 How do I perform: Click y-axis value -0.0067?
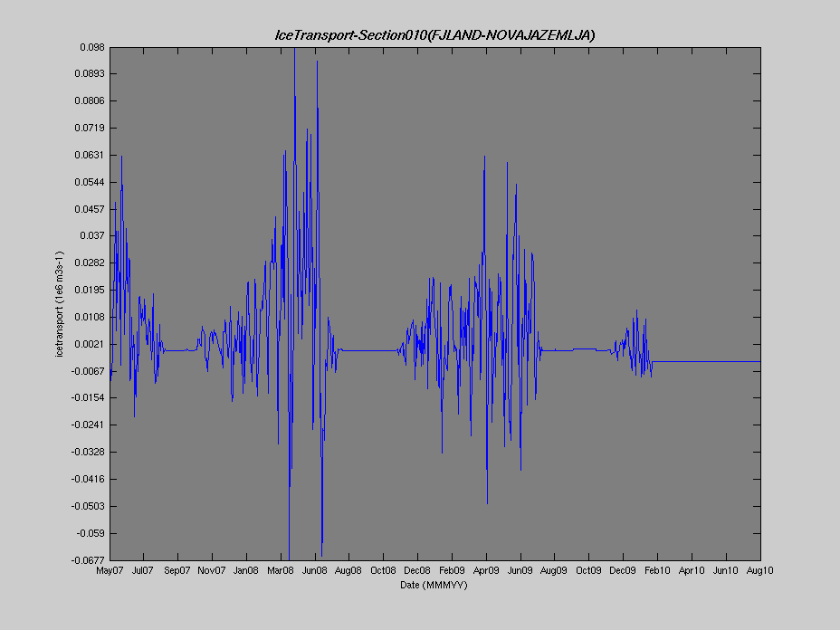pyautogui.click(x=88, y=371)
